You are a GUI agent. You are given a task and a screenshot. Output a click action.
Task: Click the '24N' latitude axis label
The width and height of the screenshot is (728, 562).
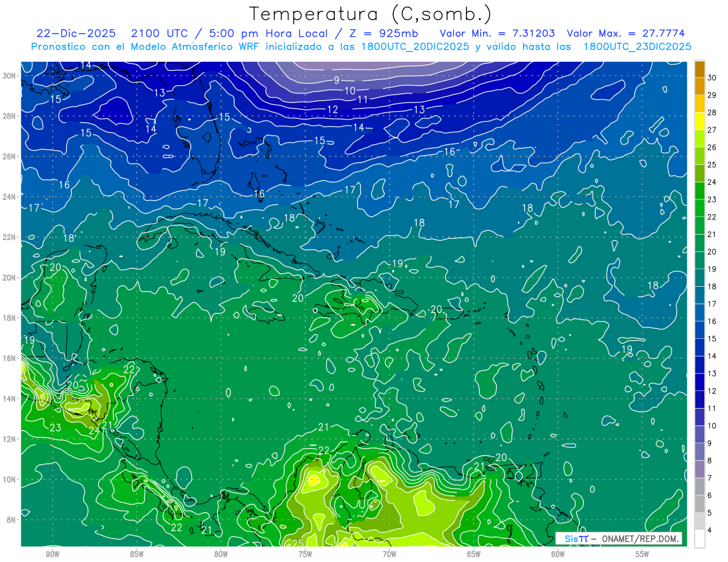[10, 196]
